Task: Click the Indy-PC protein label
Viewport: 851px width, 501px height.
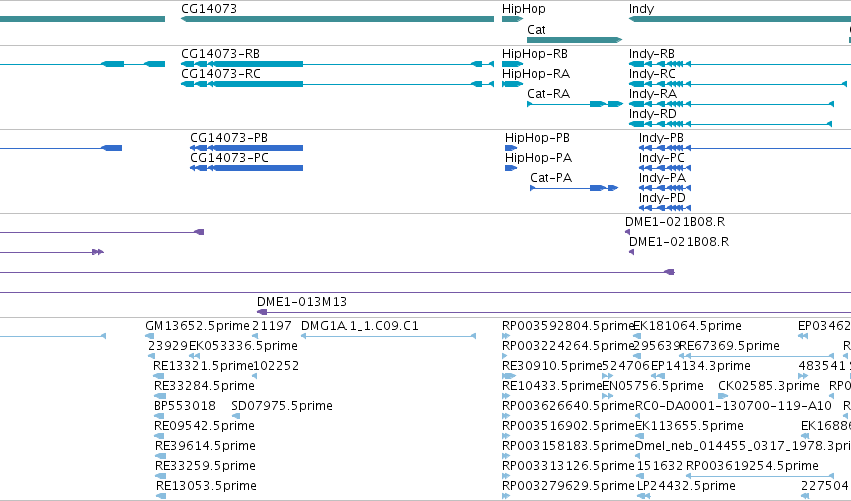Action: (662, 158)
